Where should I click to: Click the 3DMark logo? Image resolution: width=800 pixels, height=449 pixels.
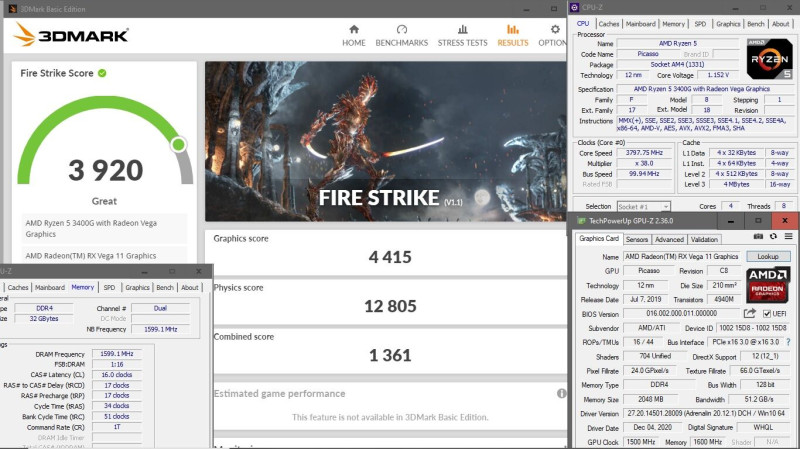(x=71, y=35)
